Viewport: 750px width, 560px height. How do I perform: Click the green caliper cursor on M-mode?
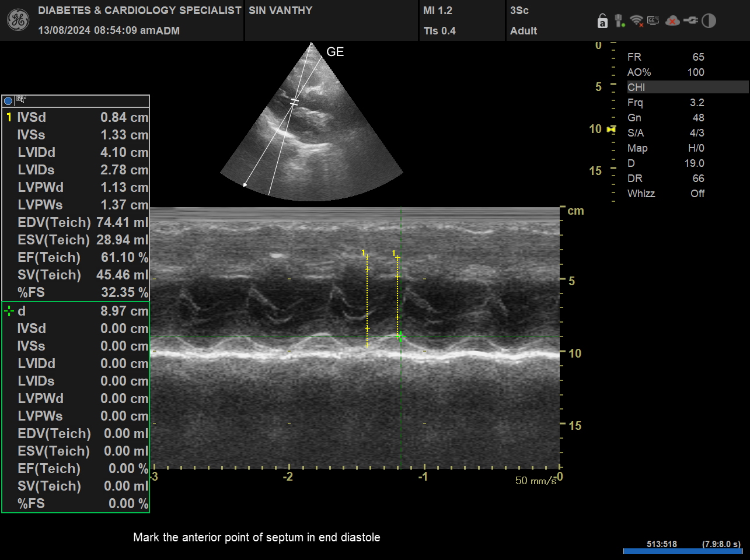(400, 336)
